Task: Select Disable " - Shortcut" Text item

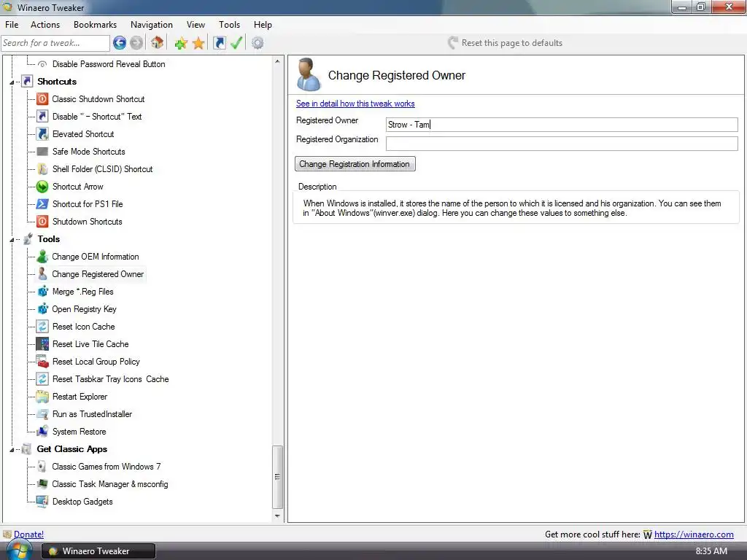Action: (x=97, y=117)
